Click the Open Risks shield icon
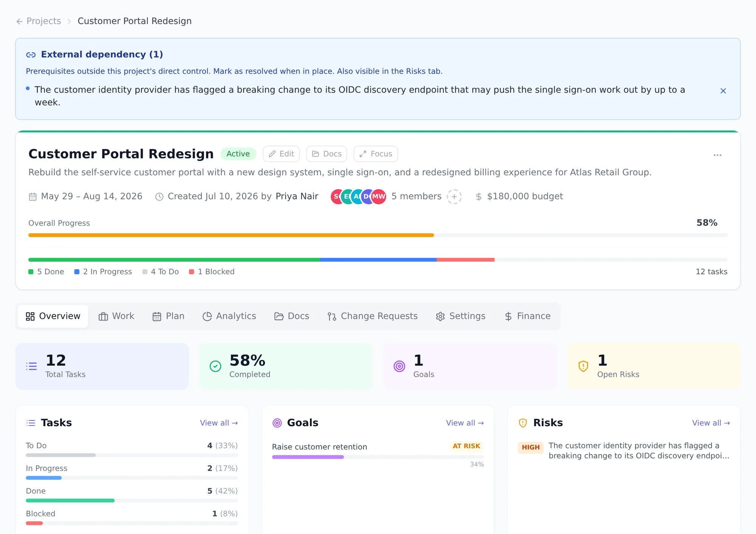 [x=583, y=366]
